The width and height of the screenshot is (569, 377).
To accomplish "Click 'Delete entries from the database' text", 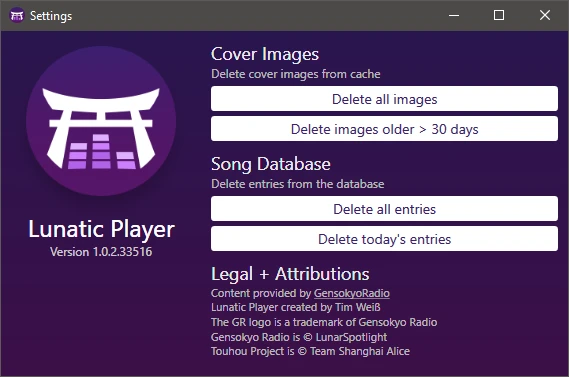I will (x=298, y=184).
